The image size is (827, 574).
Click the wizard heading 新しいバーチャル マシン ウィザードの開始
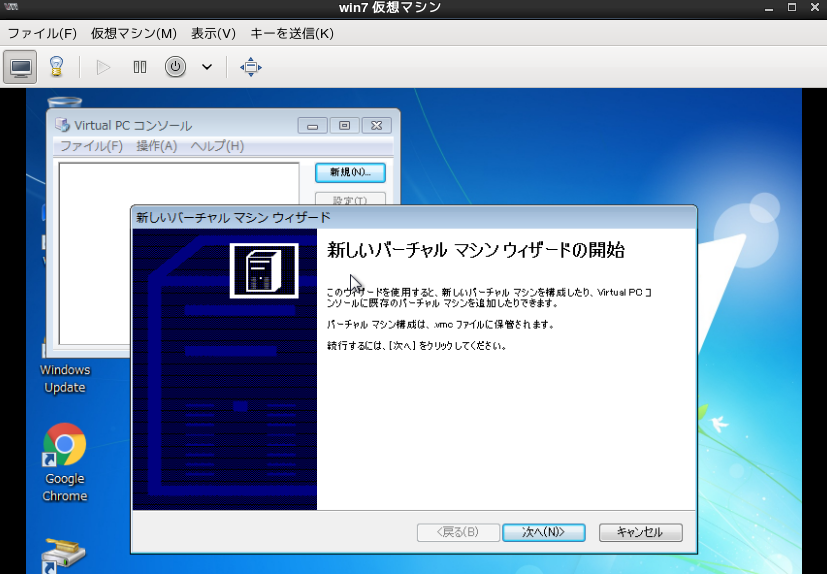[476, 250]
